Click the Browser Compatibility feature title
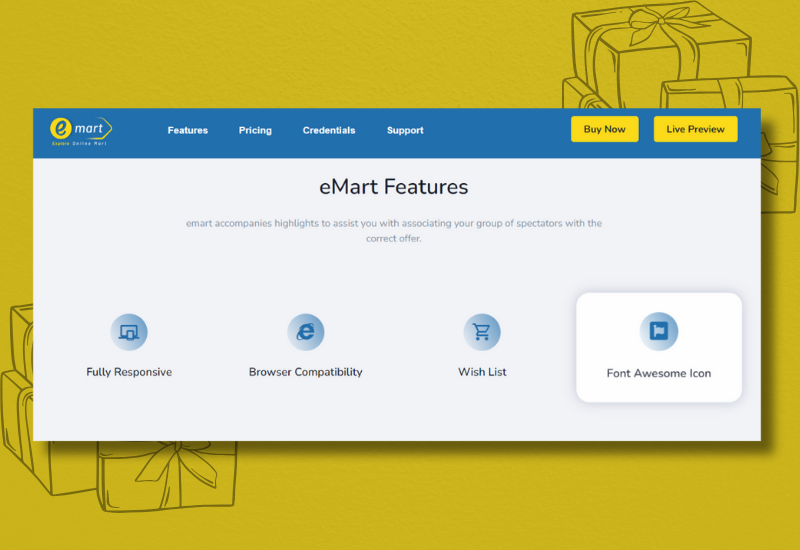The image size is (800, 550). coord(305,372)
